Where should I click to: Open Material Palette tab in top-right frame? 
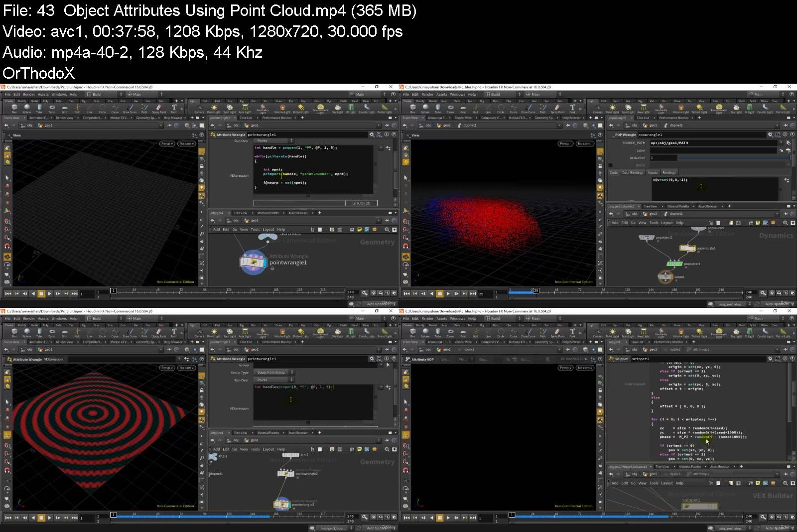[x=678, y=206]
